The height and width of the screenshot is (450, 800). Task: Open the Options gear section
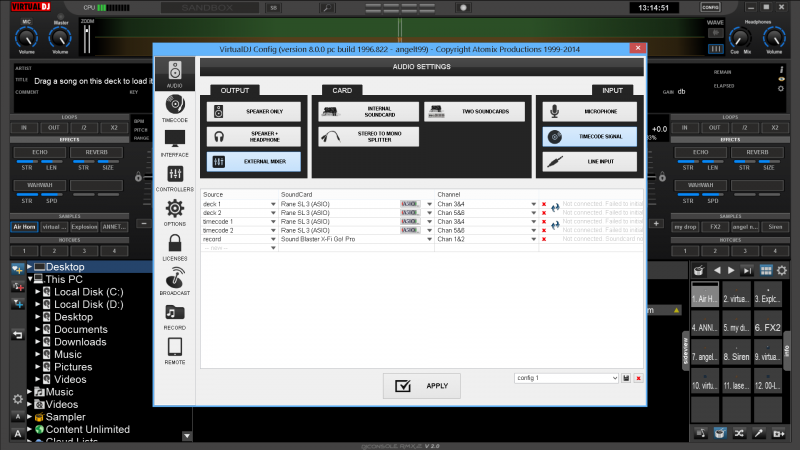click(175, 210)
